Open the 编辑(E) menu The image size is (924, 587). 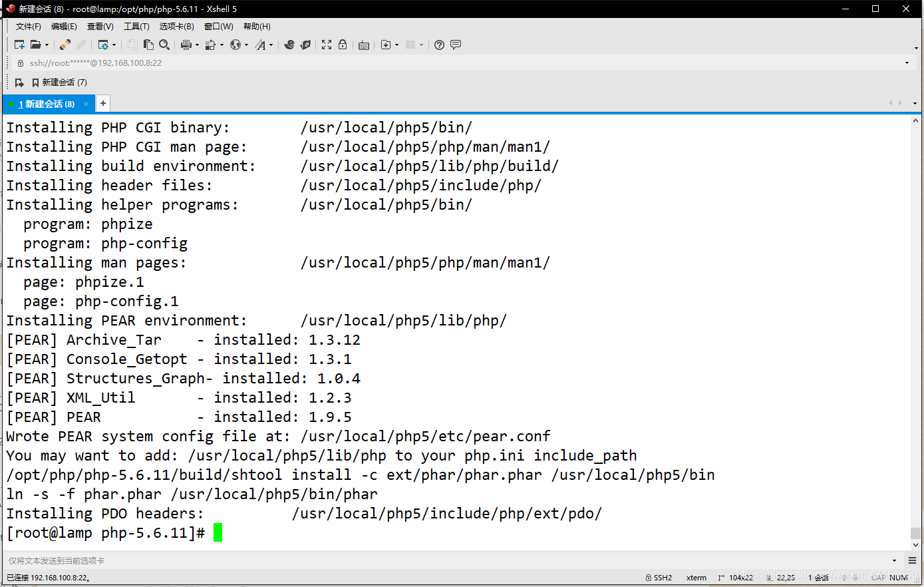click(64, 27)
